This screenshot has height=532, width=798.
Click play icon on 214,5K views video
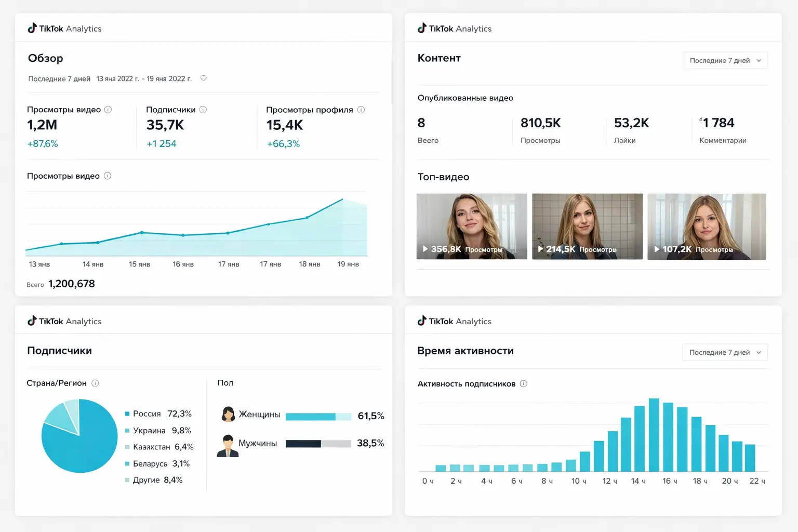point(540,249)
